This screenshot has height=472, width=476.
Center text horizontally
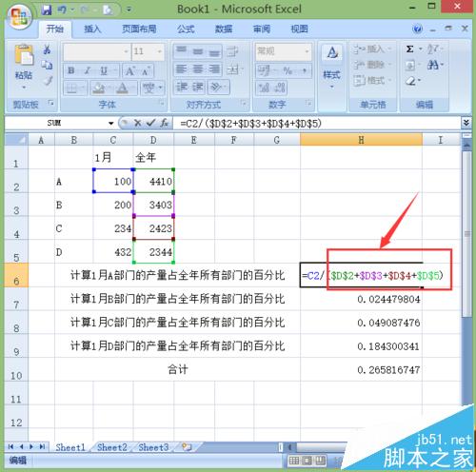click(198, 69)
